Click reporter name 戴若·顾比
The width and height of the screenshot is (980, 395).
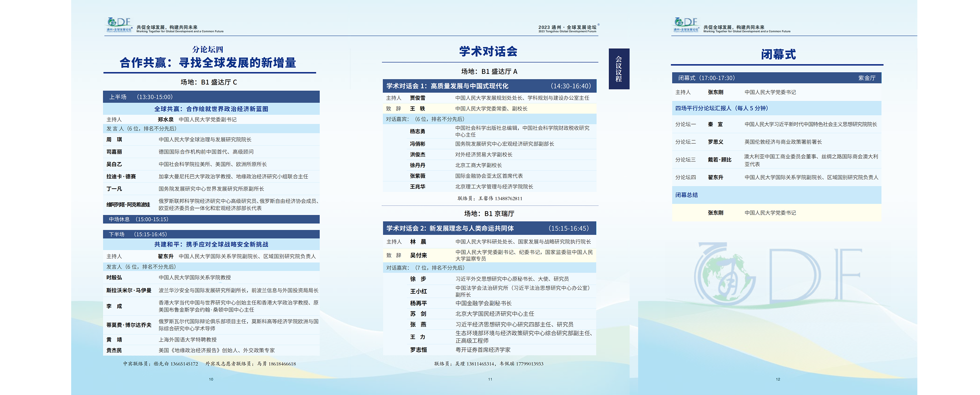pos(720,160)
